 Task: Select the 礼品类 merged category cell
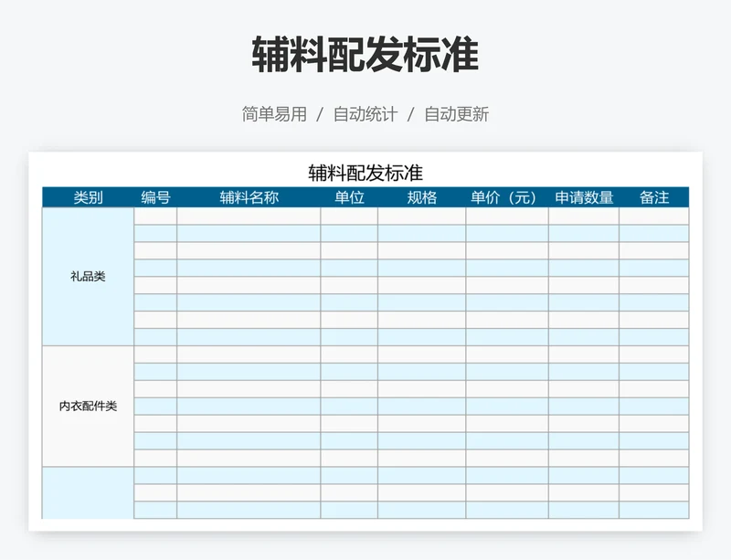coord(88,277)
